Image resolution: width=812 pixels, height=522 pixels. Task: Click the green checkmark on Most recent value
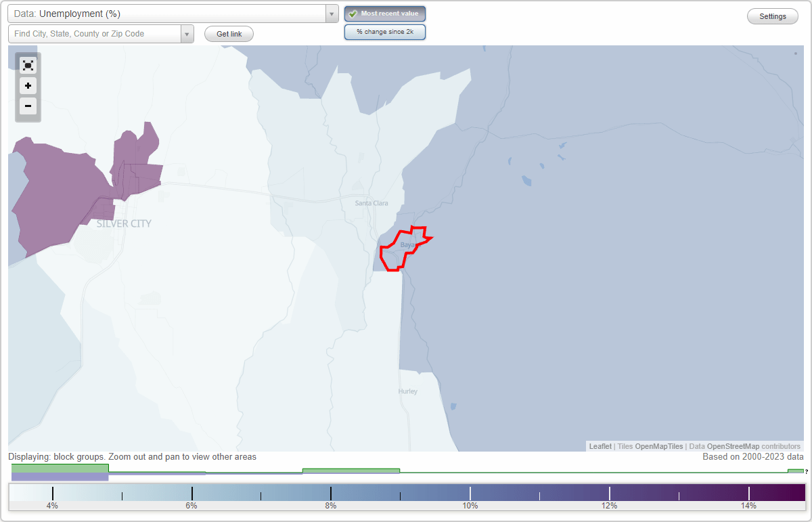tap(354, 13)
